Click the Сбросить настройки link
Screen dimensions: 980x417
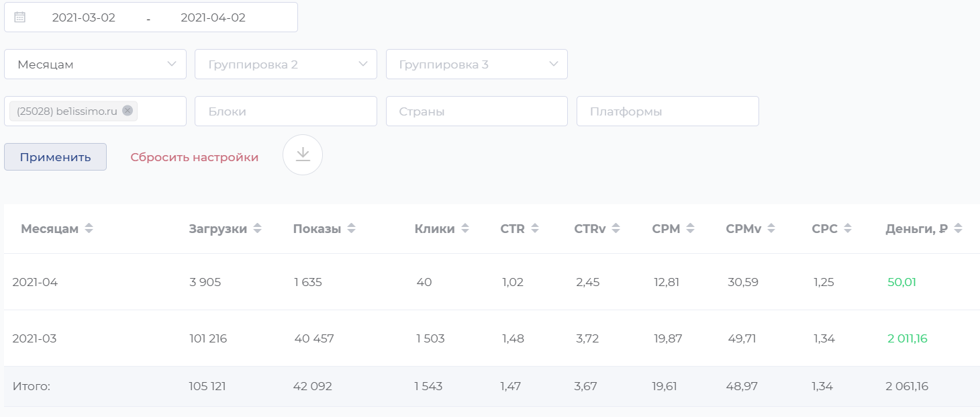point(195,157)
